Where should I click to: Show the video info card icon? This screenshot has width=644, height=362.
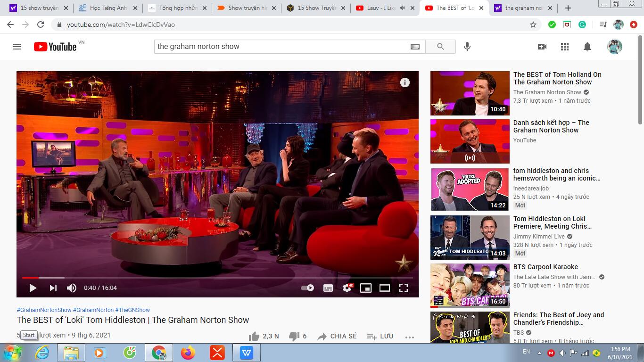tap(405, 82)
